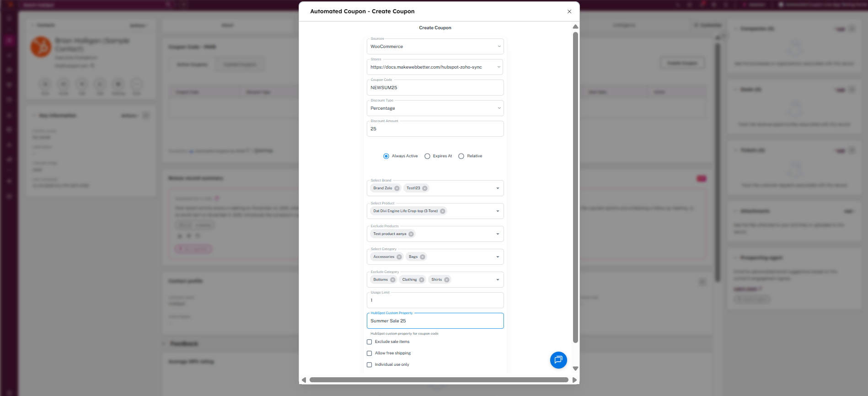Viewport: 868px width, 396px height.
Task: Click the Coupon Code field with NEWSUM25
Action: (x=435, y=88)
